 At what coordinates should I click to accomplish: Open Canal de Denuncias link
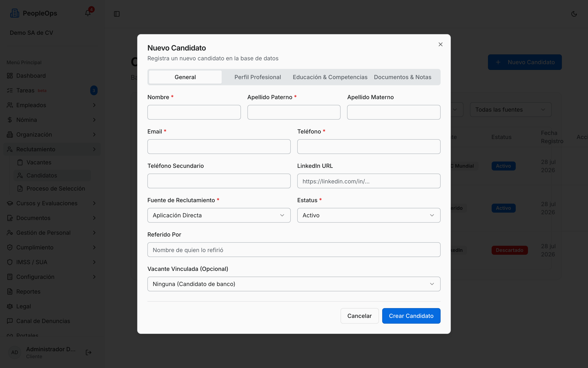(x=52, y=321)
